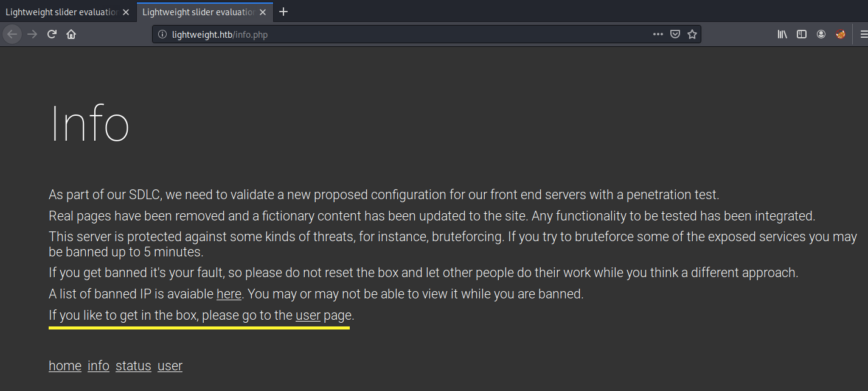Close the active info.php tab
868x391 pixels.
(x=263, y=12)
